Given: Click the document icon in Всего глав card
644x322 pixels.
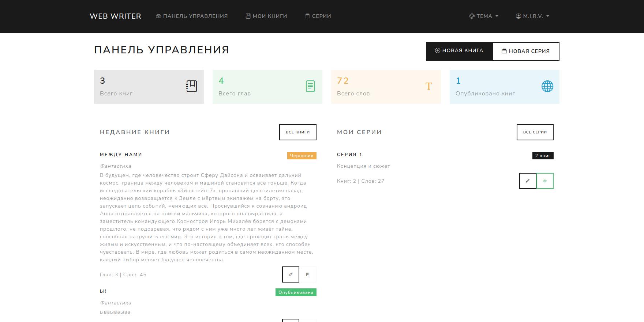Looking at the screenshot, I should click(x=310, y=86).
